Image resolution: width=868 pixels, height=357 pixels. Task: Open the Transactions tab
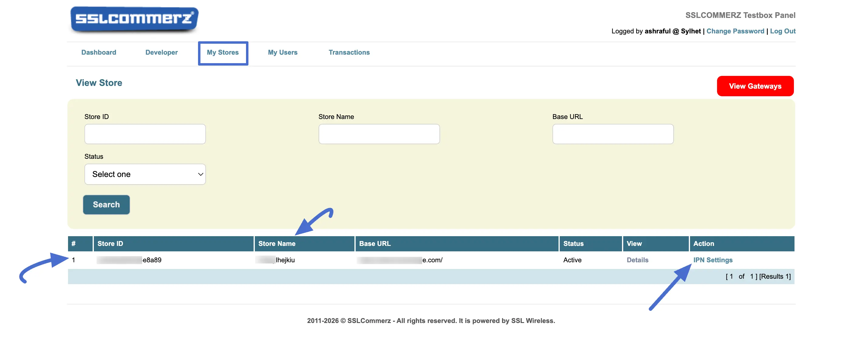[349, 53]
